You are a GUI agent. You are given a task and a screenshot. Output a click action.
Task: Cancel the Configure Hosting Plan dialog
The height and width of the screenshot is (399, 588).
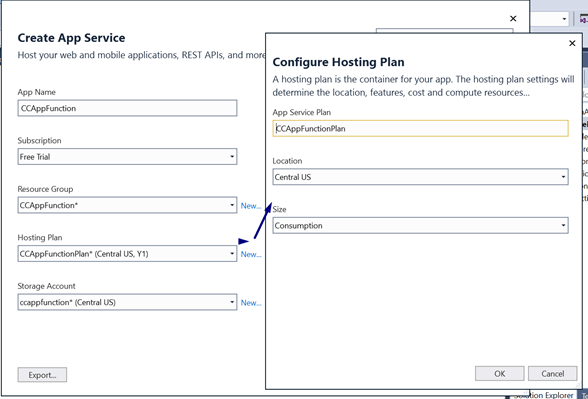[552, 374]
